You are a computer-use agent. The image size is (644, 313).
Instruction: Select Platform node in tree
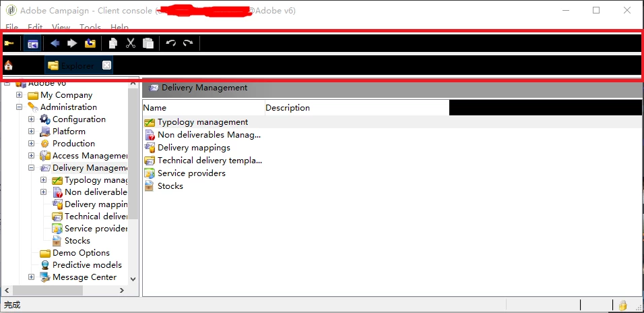pyautogui.click(x=69, y=132)
